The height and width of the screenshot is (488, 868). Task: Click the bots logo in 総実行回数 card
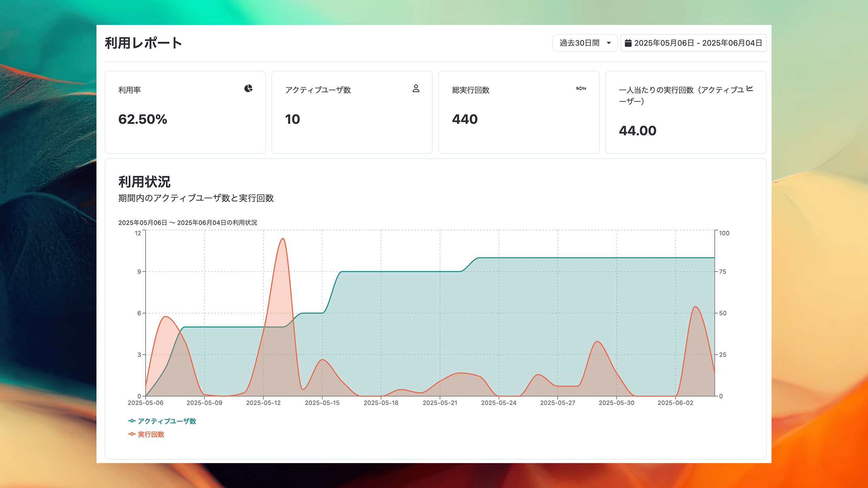(x=581, y=88)
